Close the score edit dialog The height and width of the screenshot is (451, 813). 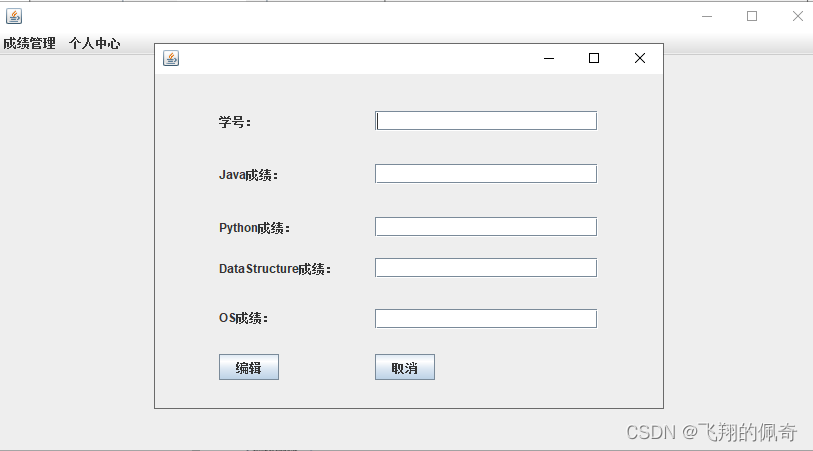pos(640,58)
